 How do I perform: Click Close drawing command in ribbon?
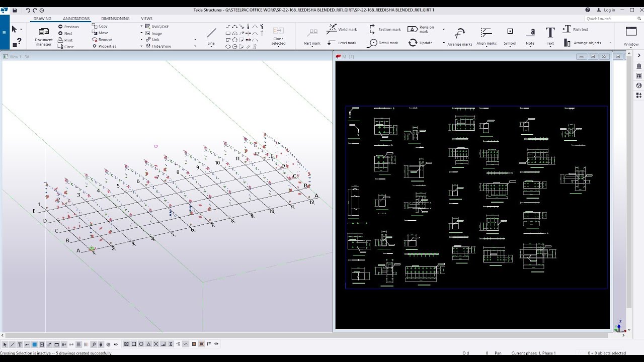pos(66,47)
